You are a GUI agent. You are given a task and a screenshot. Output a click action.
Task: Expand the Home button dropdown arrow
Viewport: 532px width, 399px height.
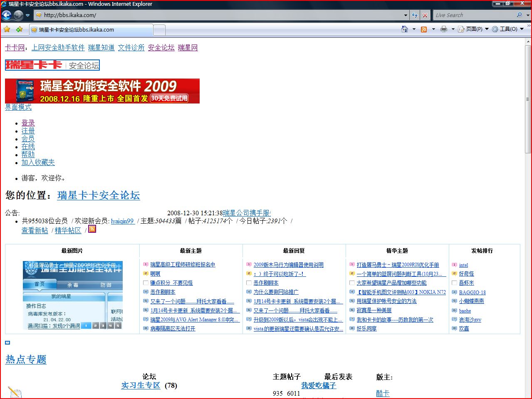[x=413, y=29]
